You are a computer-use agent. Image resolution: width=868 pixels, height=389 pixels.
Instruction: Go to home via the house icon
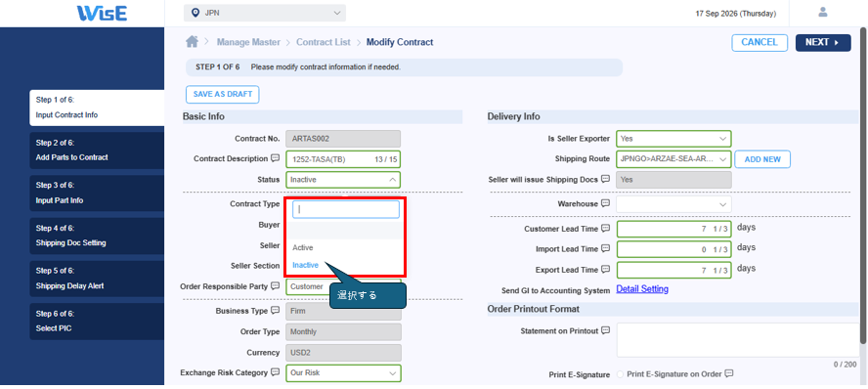click(x=193, y=41)
